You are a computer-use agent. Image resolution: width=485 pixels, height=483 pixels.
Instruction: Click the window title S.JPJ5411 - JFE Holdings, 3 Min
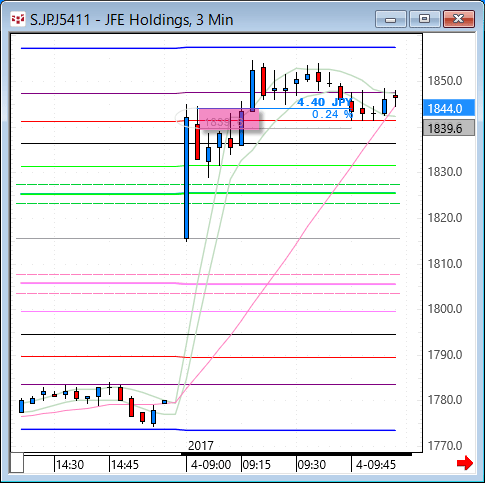pyautogui.click(x=132, y=20)
